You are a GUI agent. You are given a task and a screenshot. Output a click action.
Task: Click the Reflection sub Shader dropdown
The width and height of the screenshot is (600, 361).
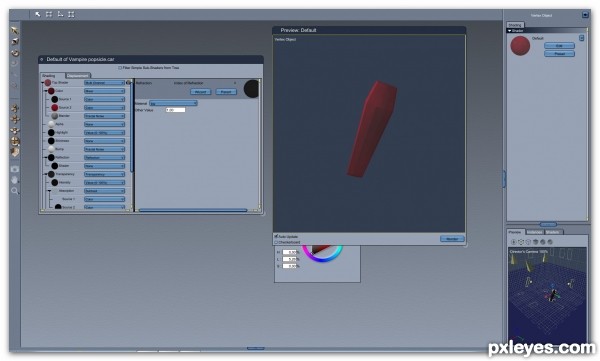(104, 166)
